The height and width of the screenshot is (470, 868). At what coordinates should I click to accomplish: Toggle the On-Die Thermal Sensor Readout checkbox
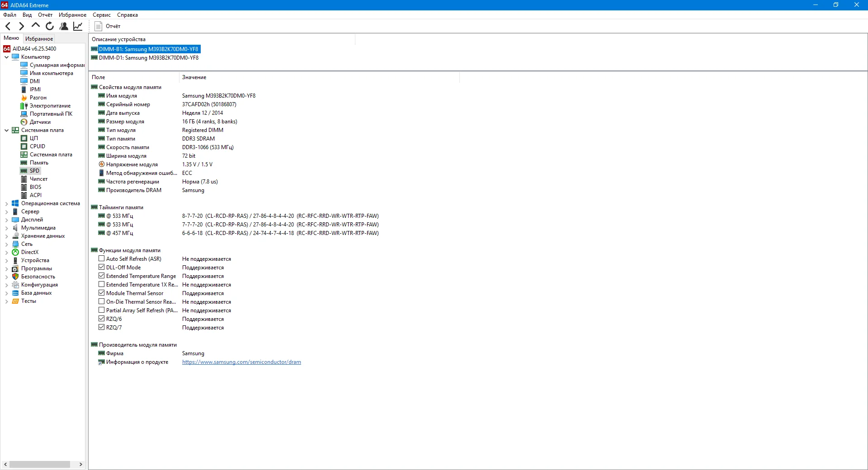(101, 302)
